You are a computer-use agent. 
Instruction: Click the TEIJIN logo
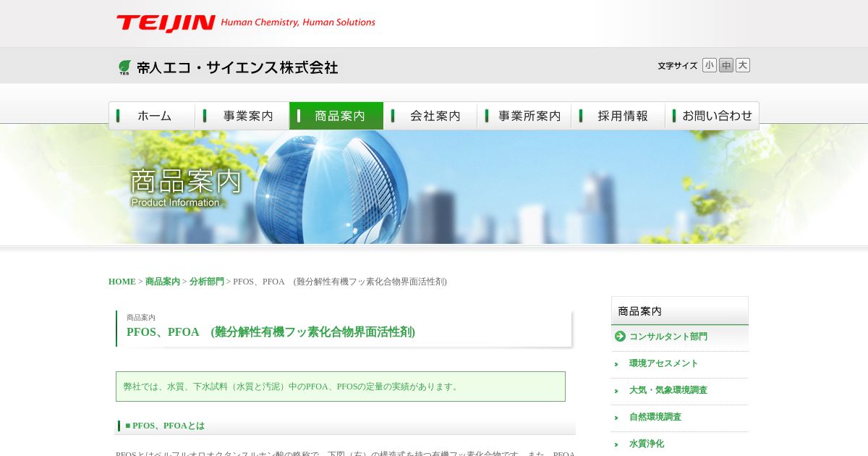click(x=166, y=23)
